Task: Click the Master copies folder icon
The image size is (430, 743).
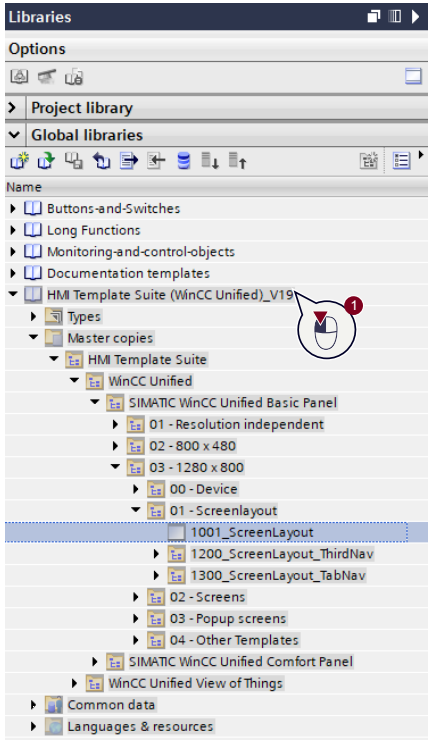Action: coord(54,338)
